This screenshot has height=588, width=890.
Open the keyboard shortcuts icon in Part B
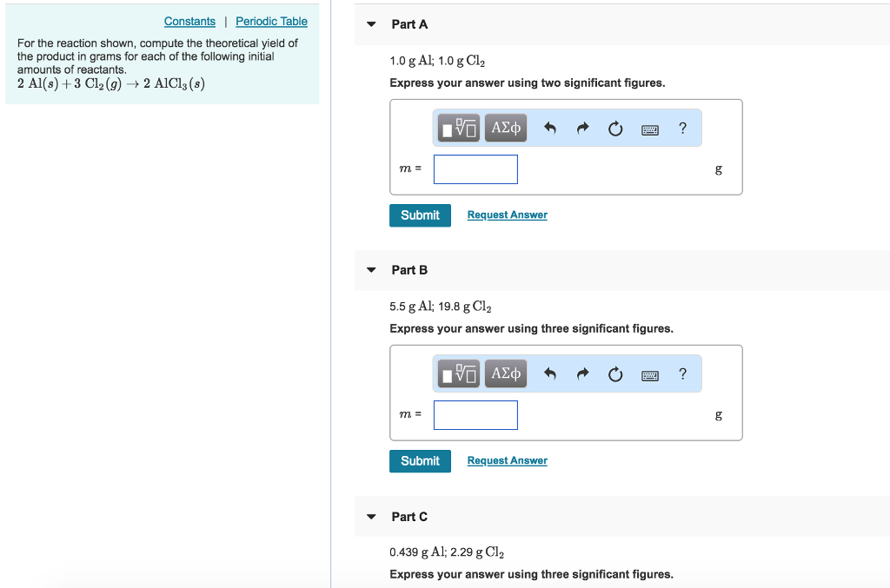pos(650,373)
